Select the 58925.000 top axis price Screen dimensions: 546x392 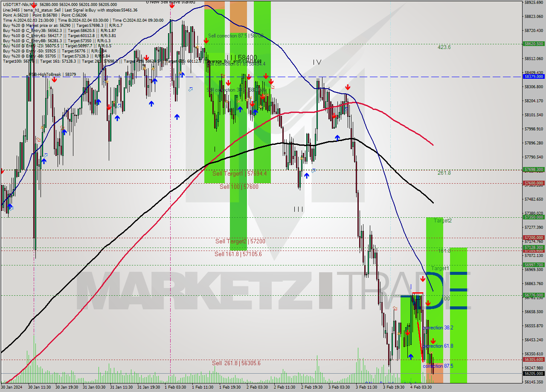(x=534, y=2)
